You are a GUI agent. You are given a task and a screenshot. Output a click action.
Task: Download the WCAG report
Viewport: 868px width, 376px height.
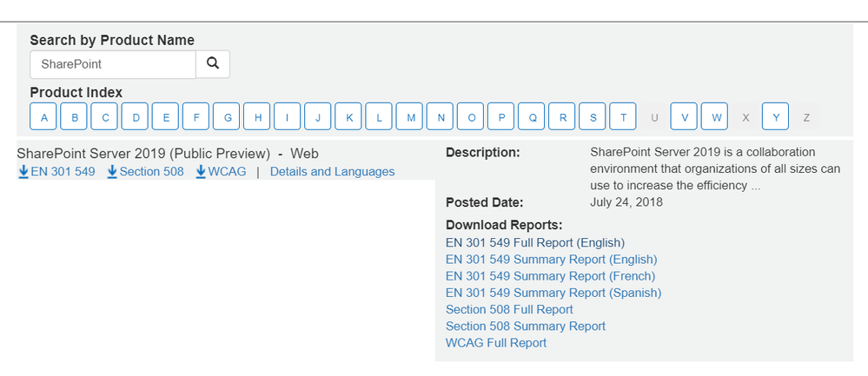point(221,171)
